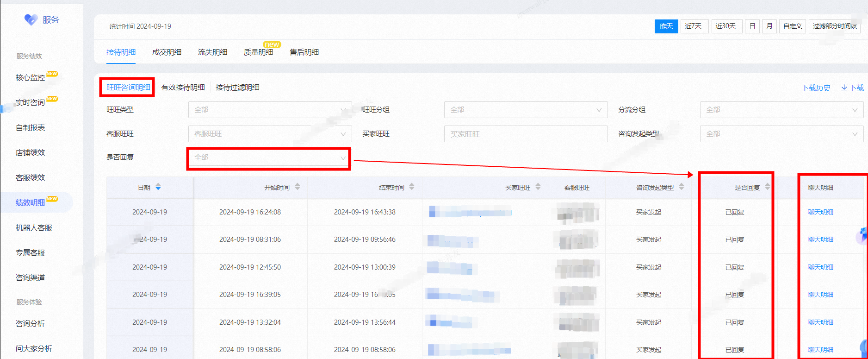
Task: Expand the 分流分组 dropdown
Action: tap(781, 110)
